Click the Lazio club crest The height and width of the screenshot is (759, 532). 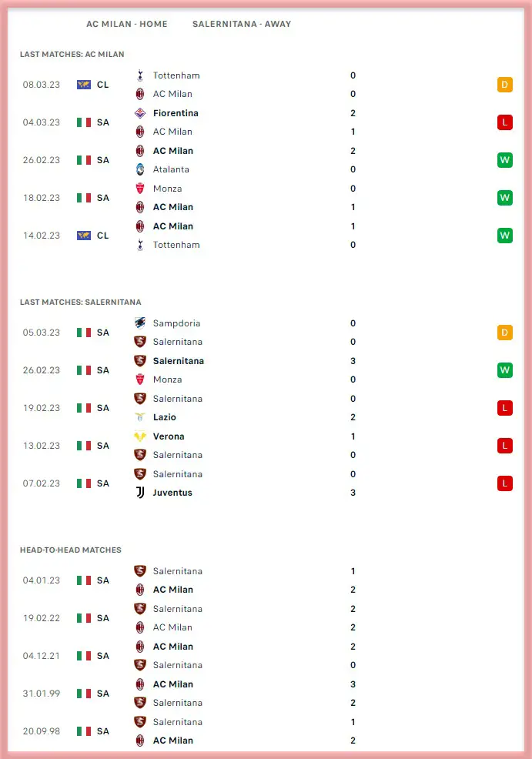point(140,417)
